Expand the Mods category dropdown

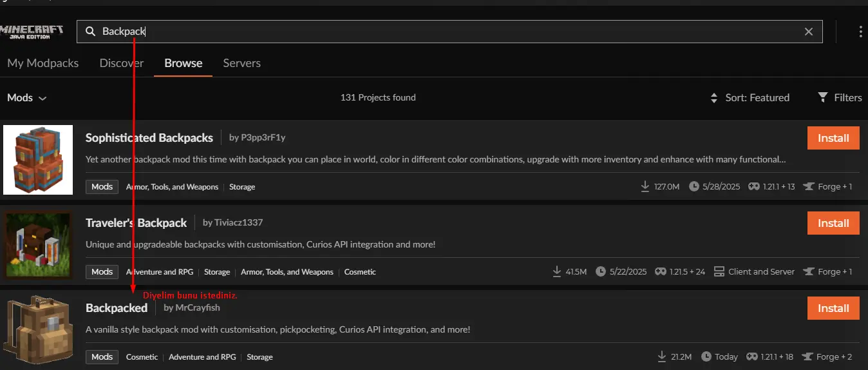(27, 97)
